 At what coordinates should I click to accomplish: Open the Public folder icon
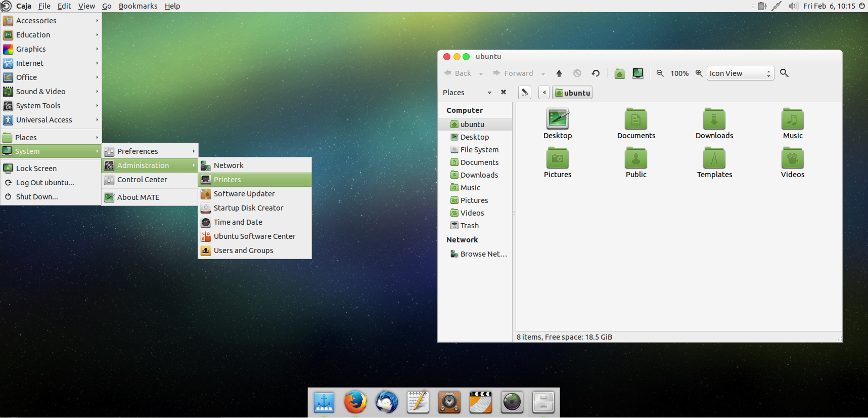pyautogui.click(x=636, y=158)
